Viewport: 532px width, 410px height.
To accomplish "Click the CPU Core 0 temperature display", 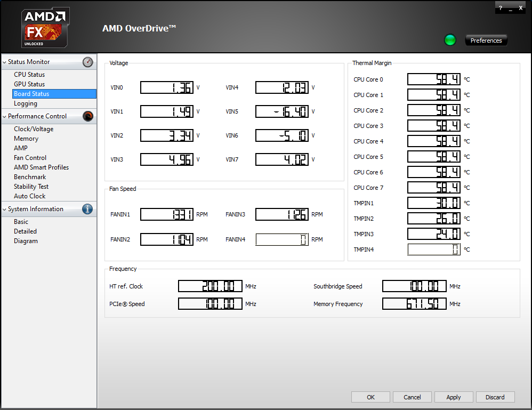I will click(x=434, y=79).
